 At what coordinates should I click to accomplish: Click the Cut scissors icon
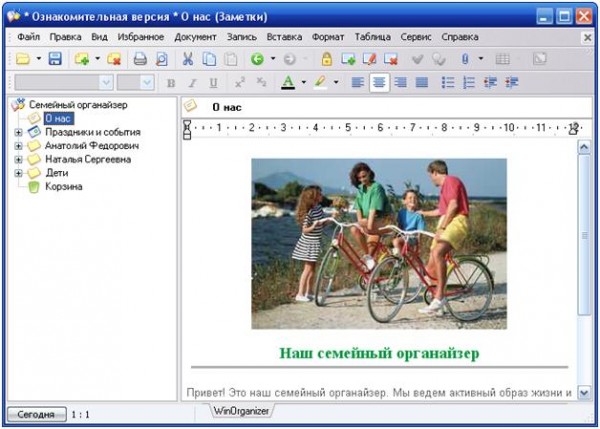click(x=188, y=59)
